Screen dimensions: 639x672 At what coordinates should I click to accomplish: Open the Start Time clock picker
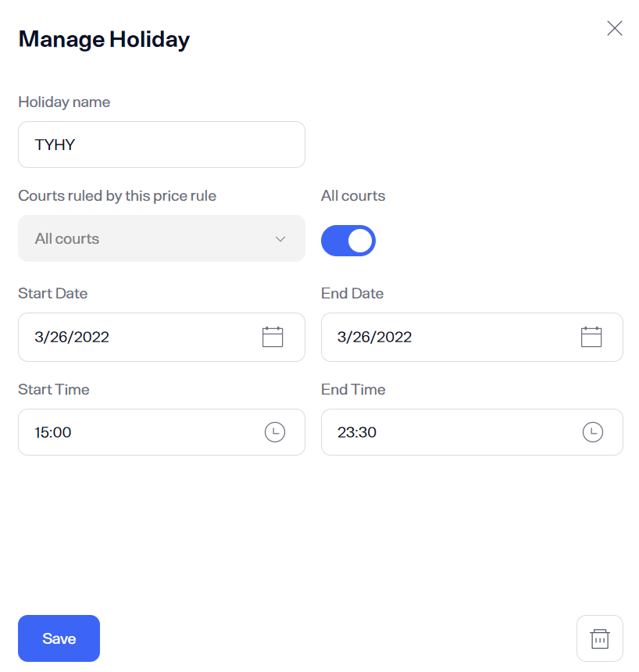click(274, 431)
